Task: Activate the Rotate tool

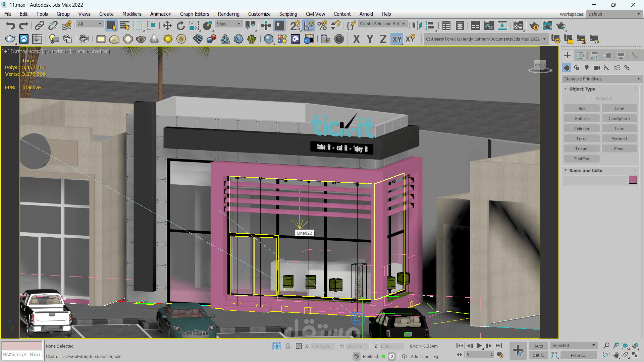Action: pos(181,26)
